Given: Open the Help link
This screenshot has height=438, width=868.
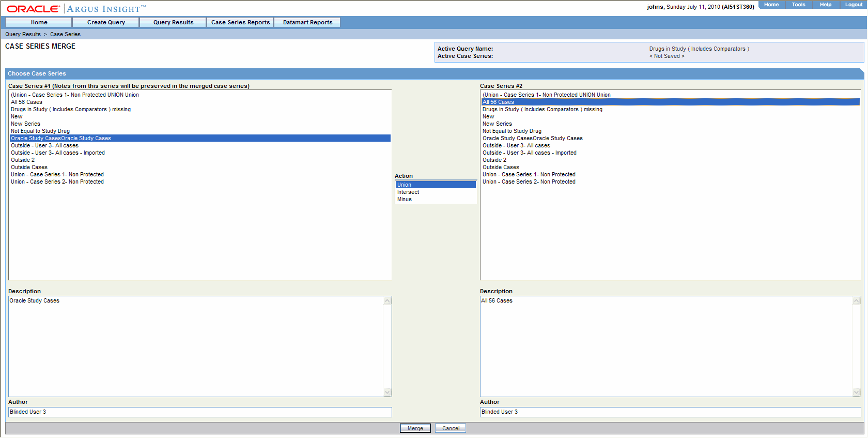Looking at the screenshot, I should 826,5.
